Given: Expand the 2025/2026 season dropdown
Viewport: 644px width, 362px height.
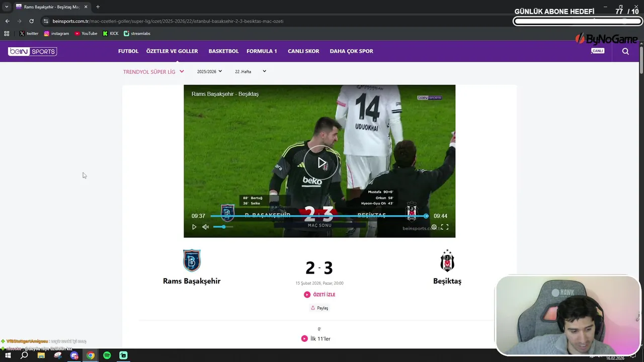Looking at the screenshot, I should click(209, 72).
